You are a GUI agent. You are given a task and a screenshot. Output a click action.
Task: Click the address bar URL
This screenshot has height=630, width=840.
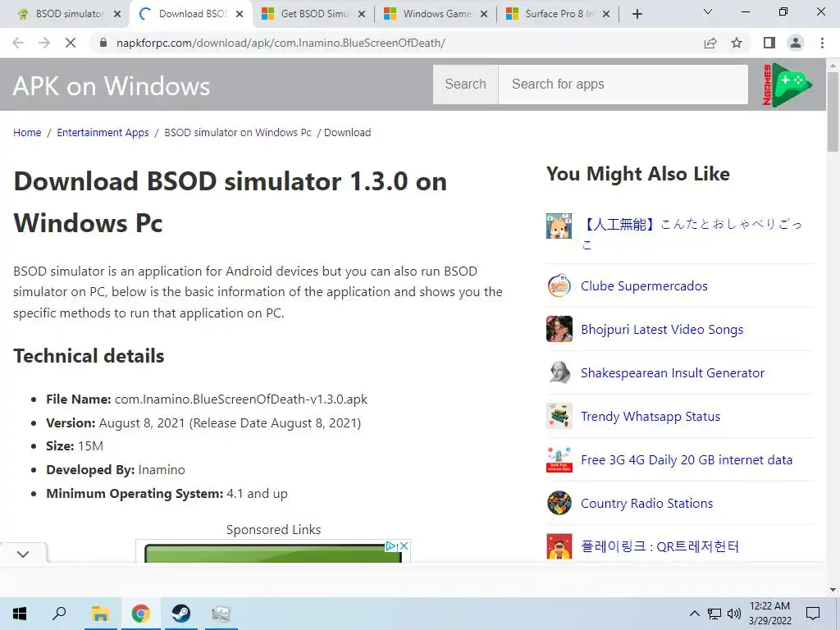[281, 43]
